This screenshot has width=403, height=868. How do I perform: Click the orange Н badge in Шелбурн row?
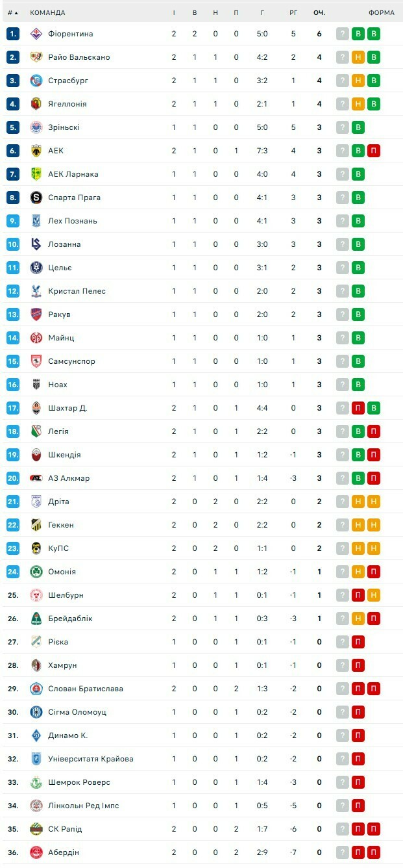click(374, 595)
